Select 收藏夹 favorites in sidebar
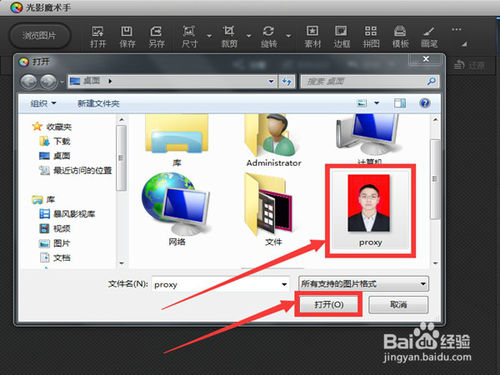 click(52, 126)
